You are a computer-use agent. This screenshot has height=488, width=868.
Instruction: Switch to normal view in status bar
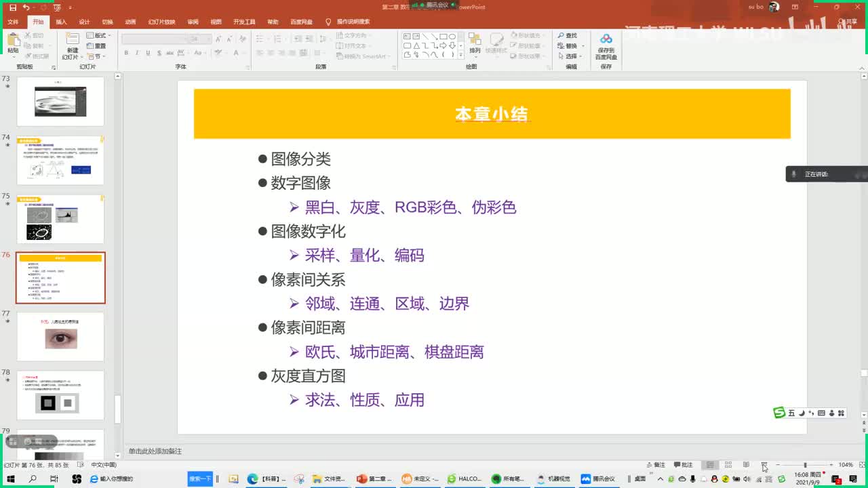tap(710, 465)
